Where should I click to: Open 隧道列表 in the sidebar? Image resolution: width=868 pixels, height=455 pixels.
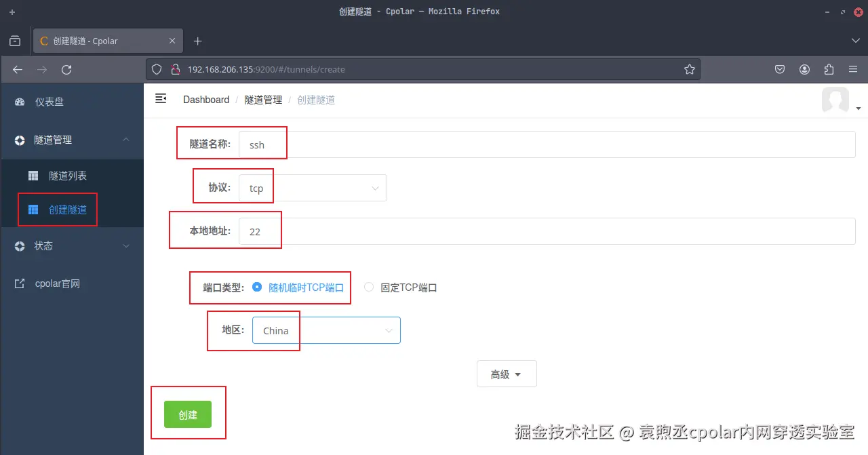pyautogui.click(x=72, y=176)
